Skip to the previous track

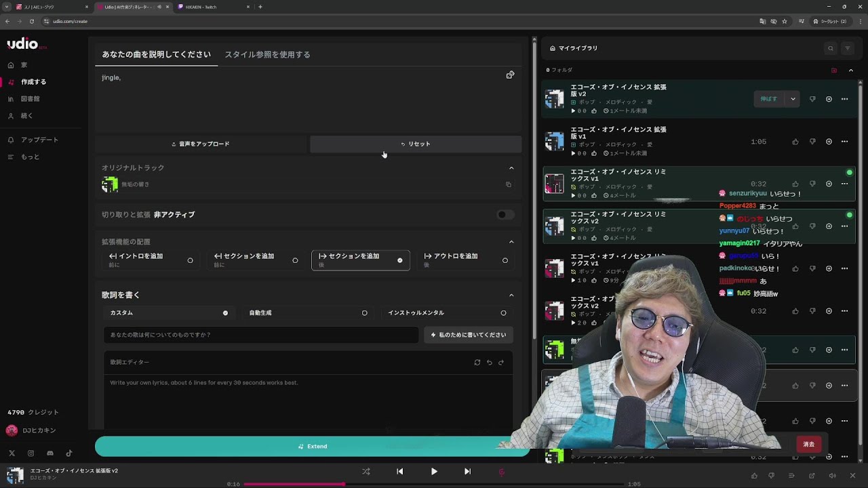click(400, 472)
